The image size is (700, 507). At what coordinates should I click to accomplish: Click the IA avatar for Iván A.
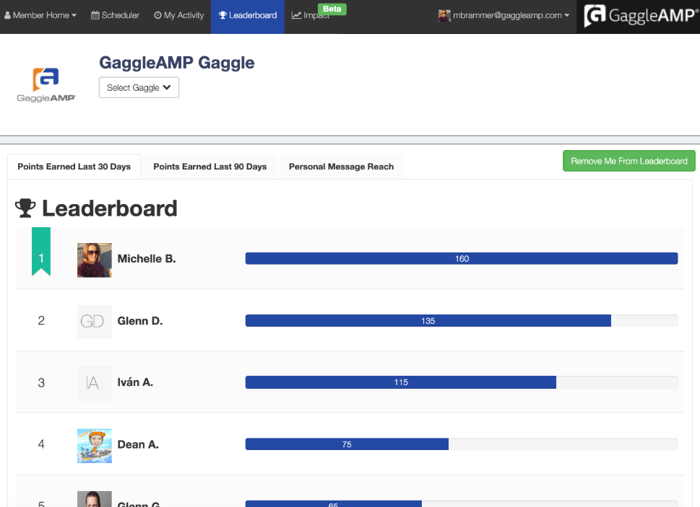point(95,383)
